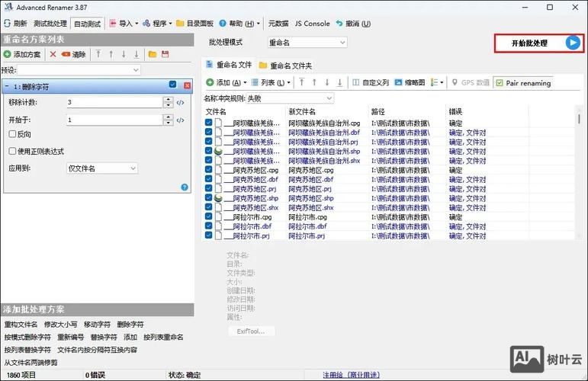
Task: Open the 目录面板 folder panel
Action: (x=194, y=24)
